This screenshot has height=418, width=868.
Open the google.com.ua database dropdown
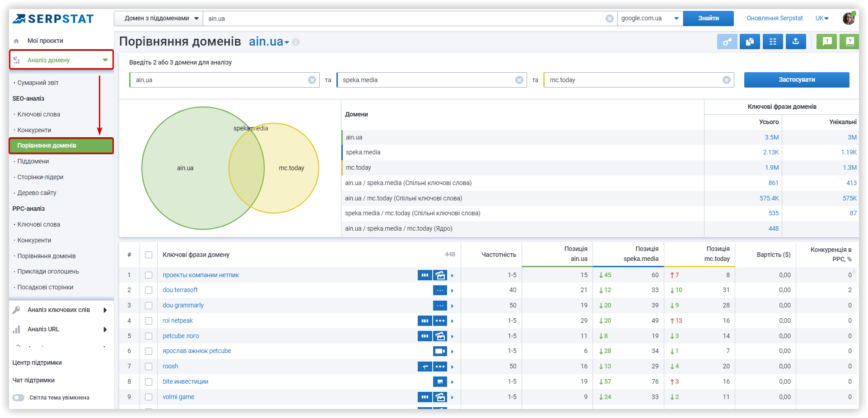650,19
